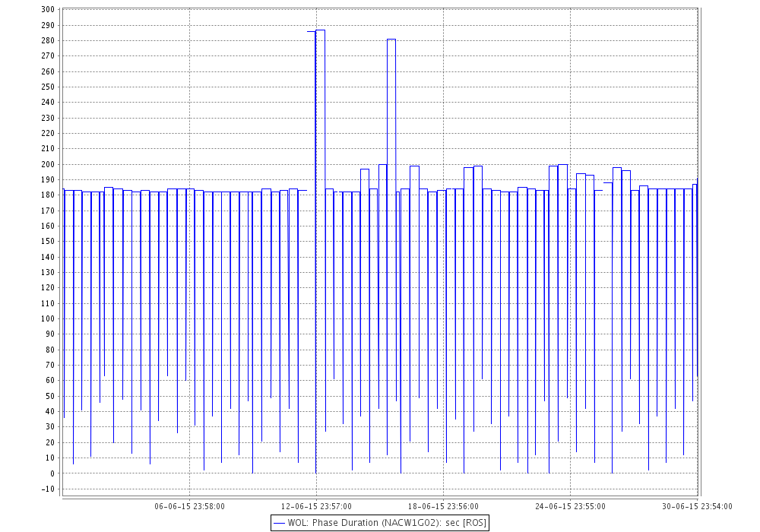Click the 281-second peak bar top
This screenshot has height=532, width=760.
click(391, 40)
